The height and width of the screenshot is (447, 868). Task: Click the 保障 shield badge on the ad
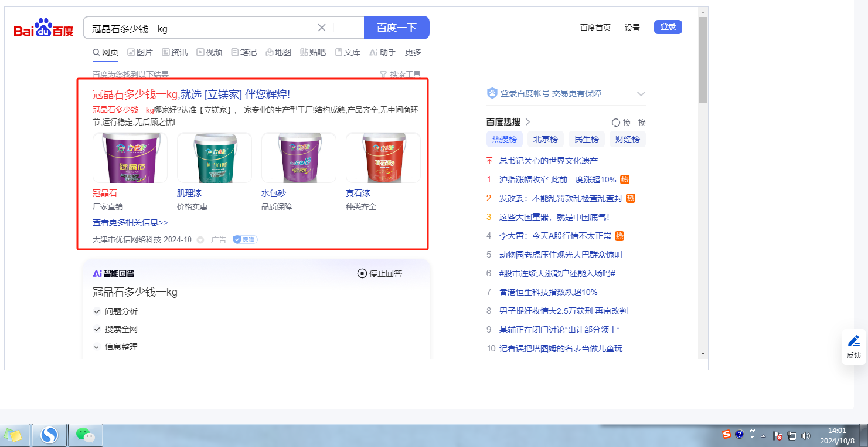click(x=245, y=239)
